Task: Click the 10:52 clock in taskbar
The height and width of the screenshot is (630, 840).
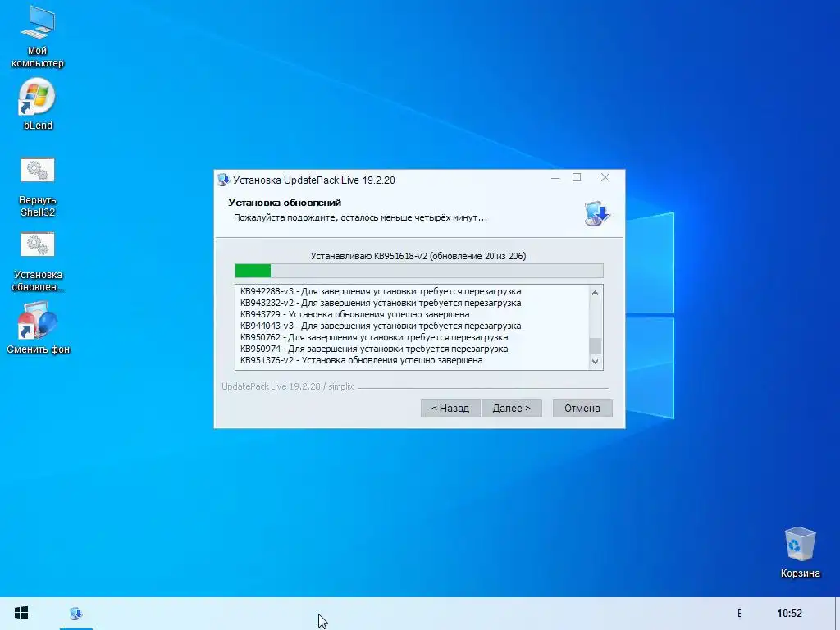Action: coord(790,614)
